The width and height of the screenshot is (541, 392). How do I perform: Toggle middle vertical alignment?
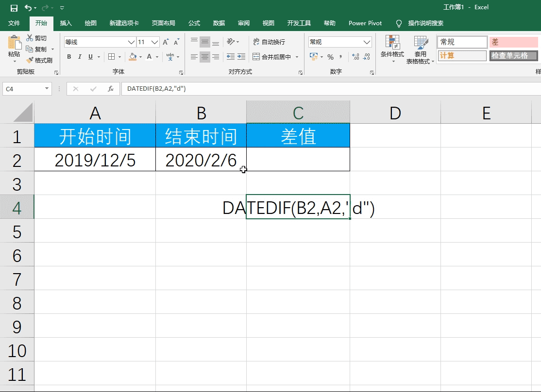[x=205, y=42]
